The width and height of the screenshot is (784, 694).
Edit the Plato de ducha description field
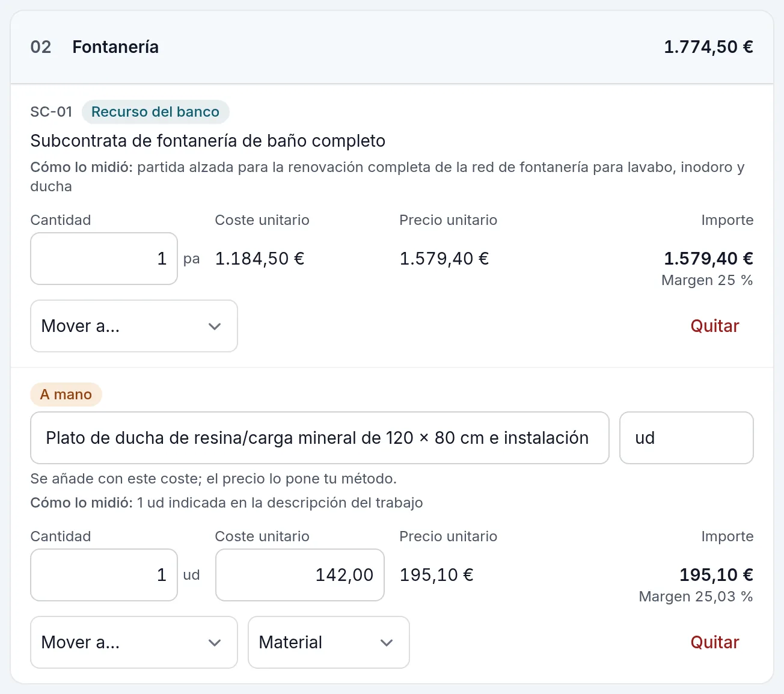pos(320,438)
